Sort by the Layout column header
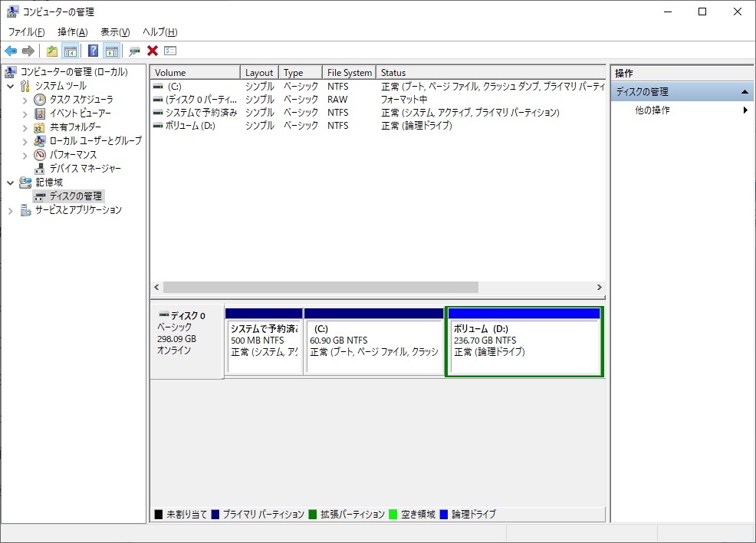This screenshot has height=543, width=756. coord(259,72)
